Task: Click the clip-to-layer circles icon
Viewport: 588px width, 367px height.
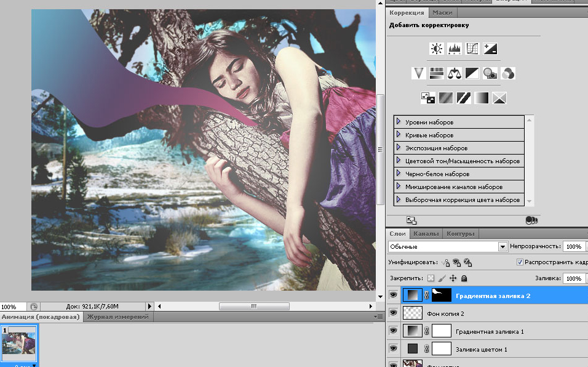Action: coord(531,220)
